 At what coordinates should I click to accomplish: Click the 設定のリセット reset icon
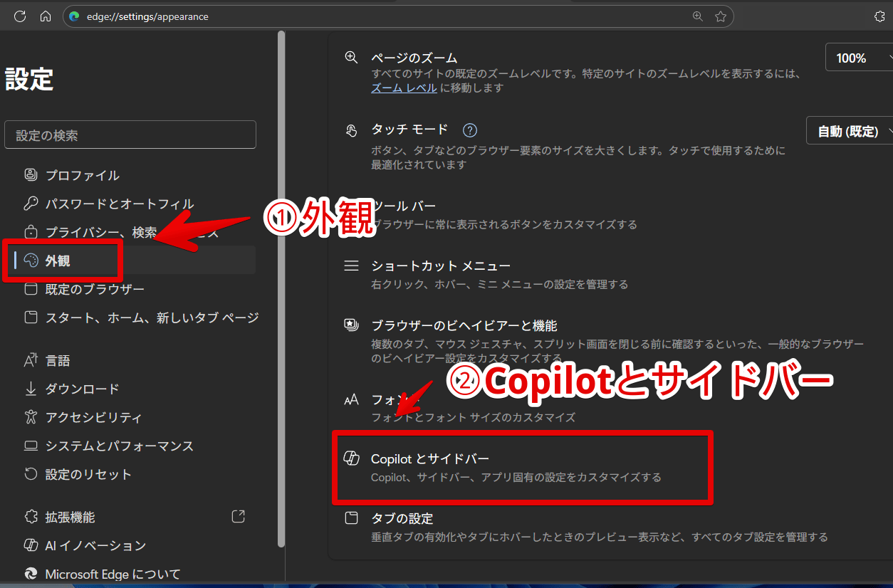click(31, 474)
